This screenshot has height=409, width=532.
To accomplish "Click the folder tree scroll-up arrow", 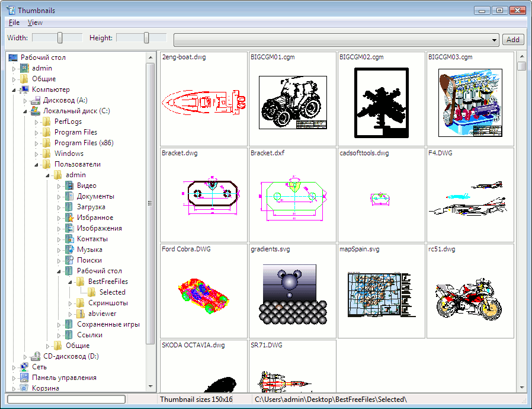I will pos(150,57).
